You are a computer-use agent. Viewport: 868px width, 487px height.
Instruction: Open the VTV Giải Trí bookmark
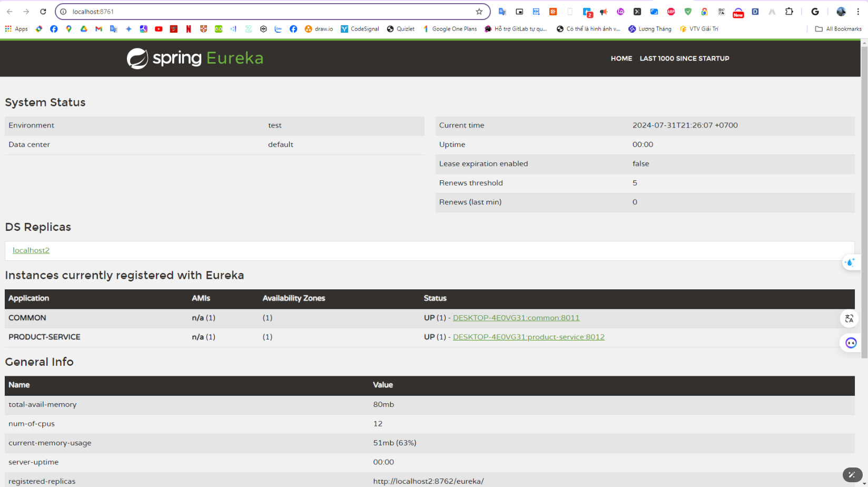pyautogui.click(x=699, y=29)
